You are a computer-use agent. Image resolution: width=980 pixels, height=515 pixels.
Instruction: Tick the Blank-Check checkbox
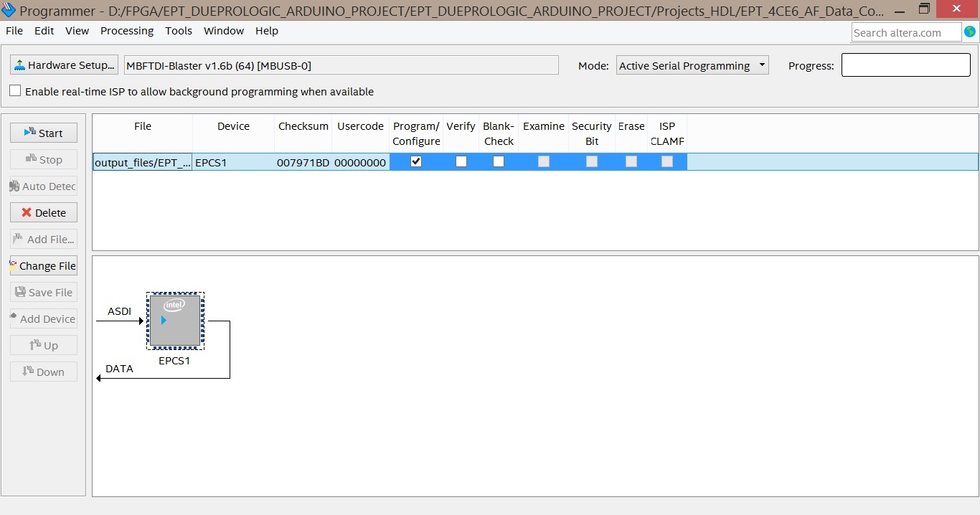[x=499, y=161]
